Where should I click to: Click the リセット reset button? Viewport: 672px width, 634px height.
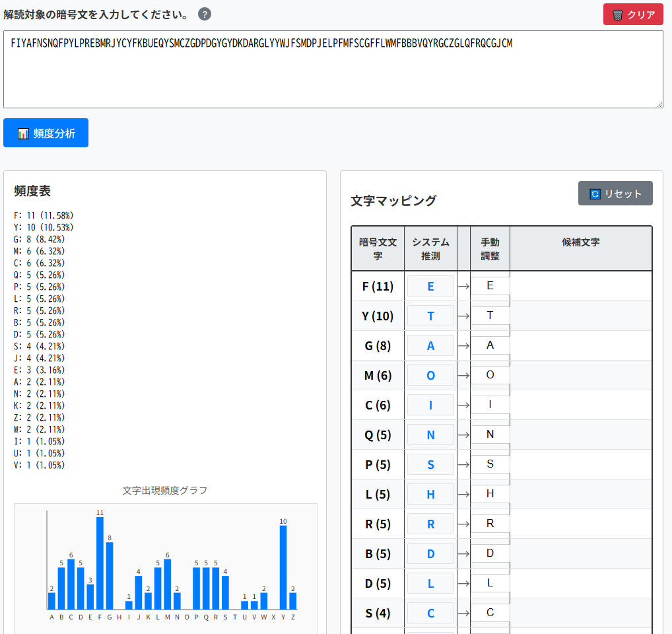coord(615,194)
